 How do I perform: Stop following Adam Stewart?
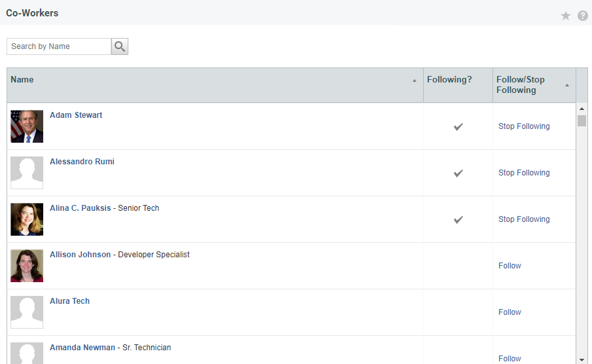pos(524,126)
